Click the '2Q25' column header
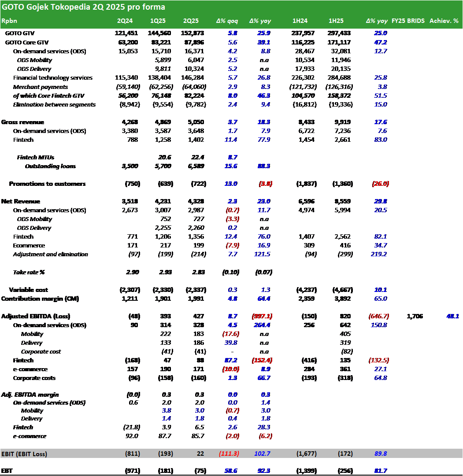 pos(191,21)
